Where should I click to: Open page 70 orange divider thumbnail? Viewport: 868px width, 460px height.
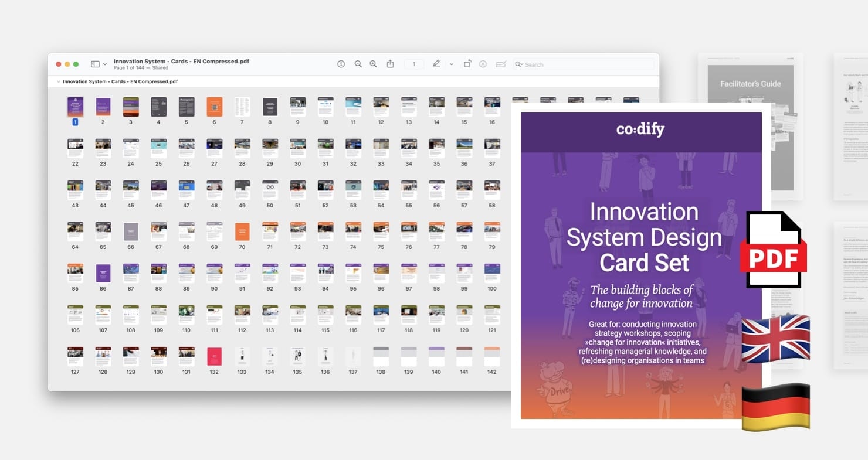click(x=242, y=231)
